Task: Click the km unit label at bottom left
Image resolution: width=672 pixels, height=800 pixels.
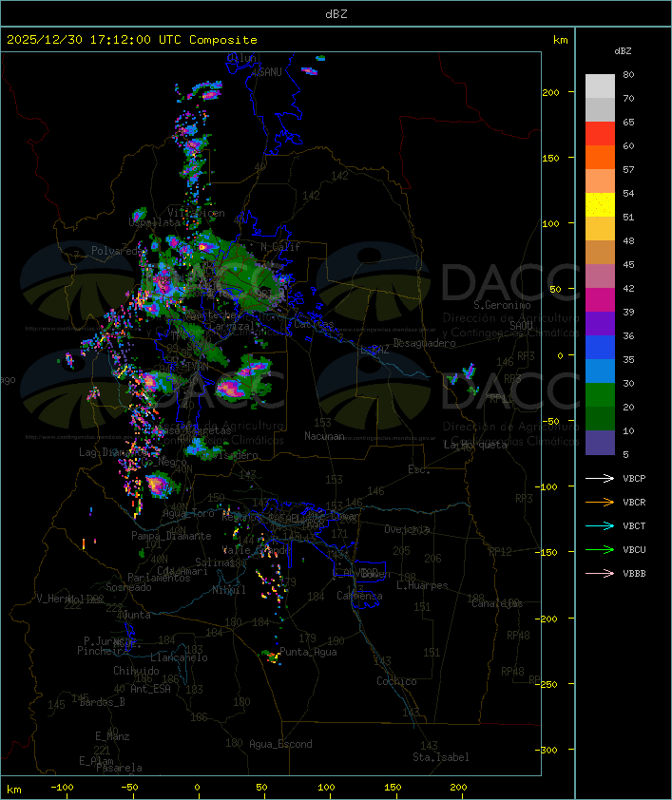Action: pos(14,790)
